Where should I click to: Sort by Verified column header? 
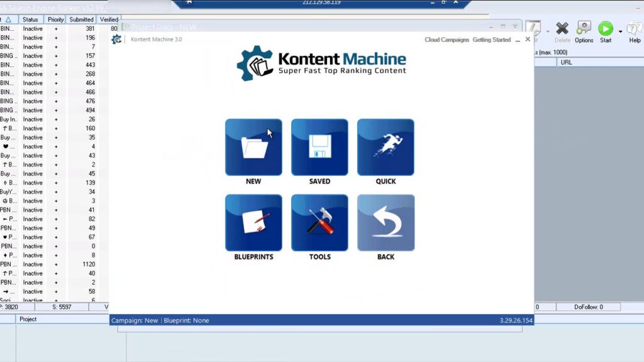[x=108, y=19]
